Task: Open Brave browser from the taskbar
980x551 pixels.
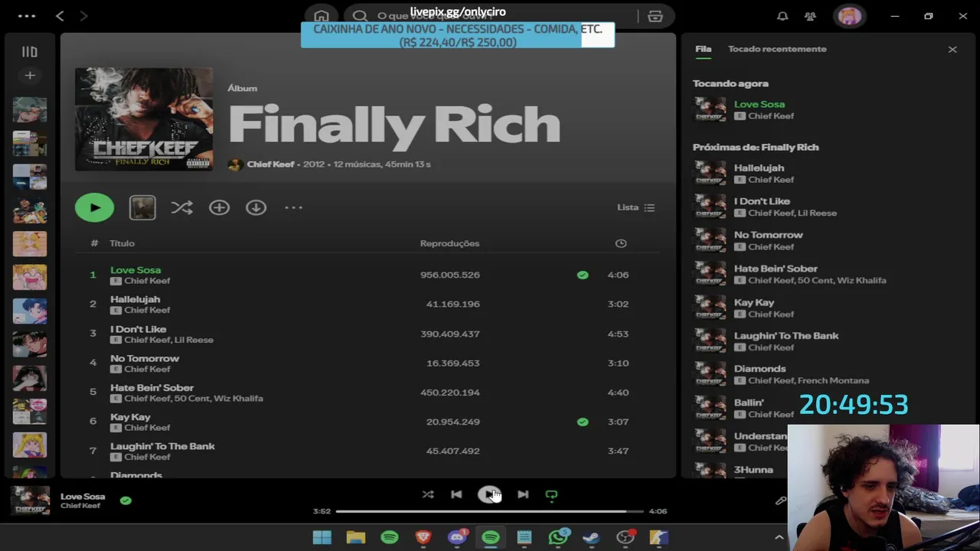Action: pyautogui.click(x=423, y=537)
